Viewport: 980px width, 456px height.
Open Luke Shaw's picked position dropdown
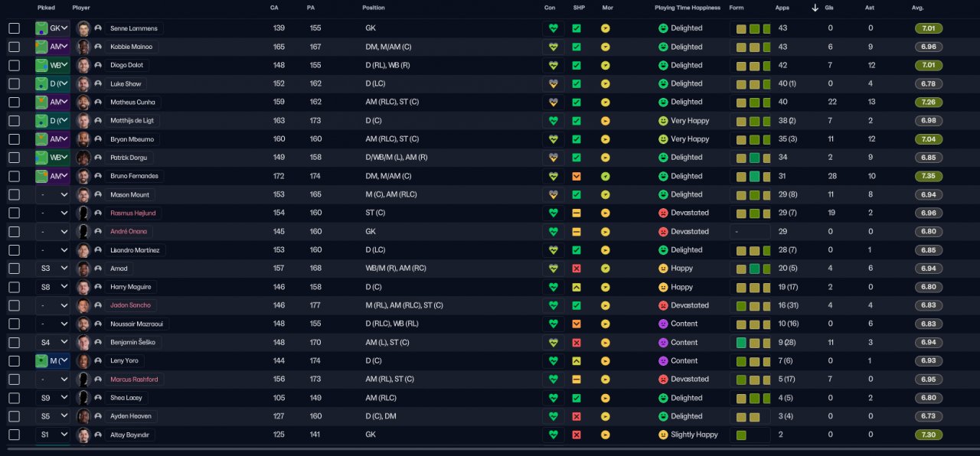[52, 83]
